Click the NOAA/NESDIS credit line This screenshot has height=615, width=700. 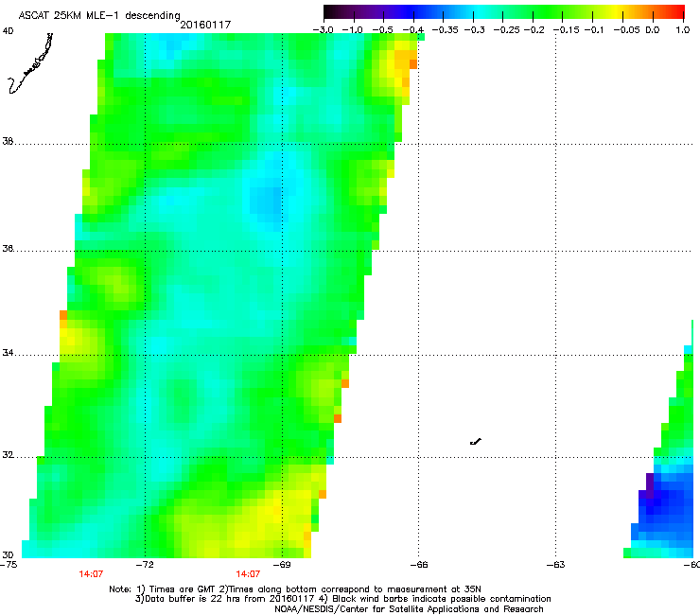409,609
